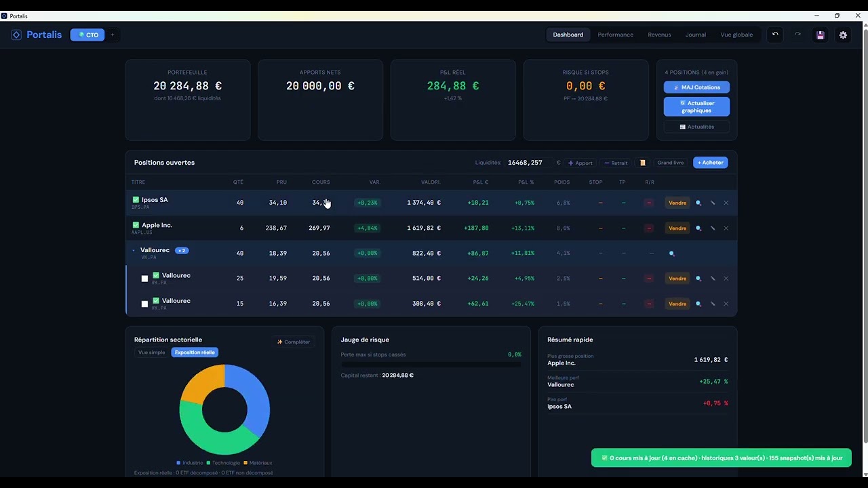Image resolution: width=868 pixels, height=488 pixels.
Task: Undo the last action
Action: point(775,35)
